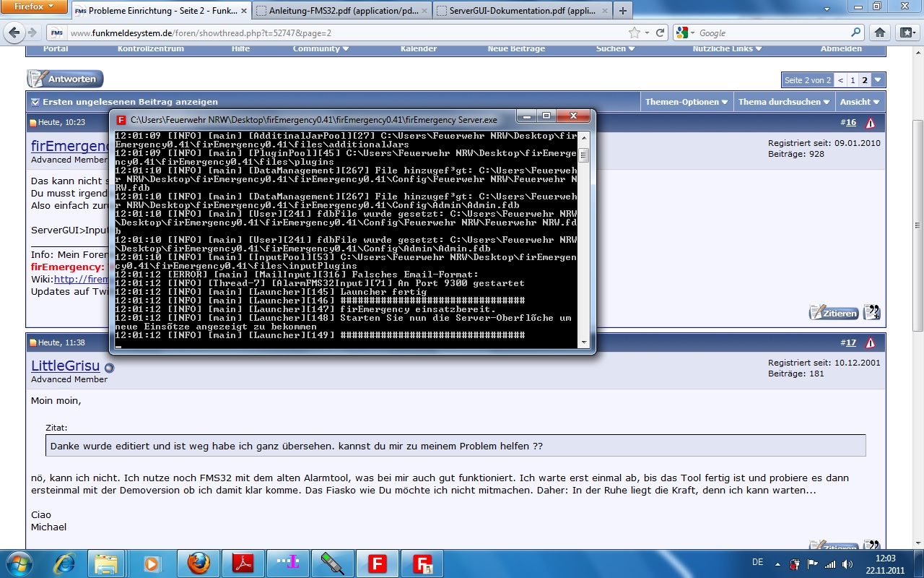This screenshot has height=578, width=924.
Task: Open LittleGrisu's user profile link
Action: 65,366
